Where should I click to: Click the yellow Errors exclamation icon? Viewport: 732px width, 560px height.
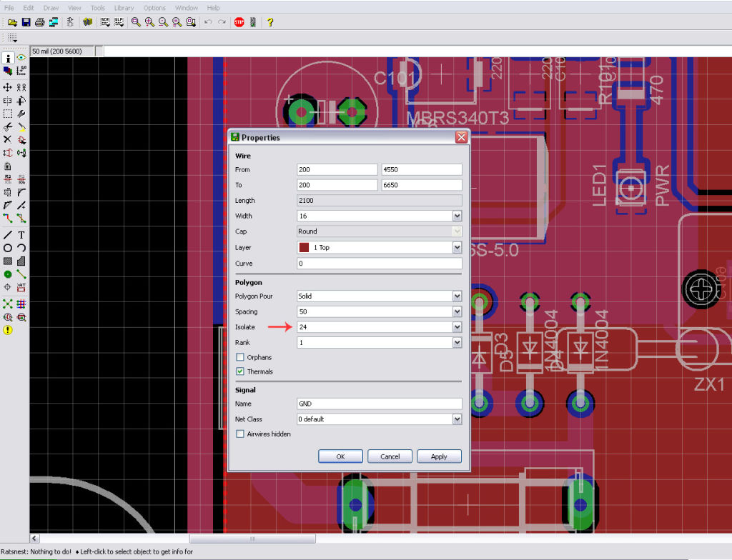8,330
